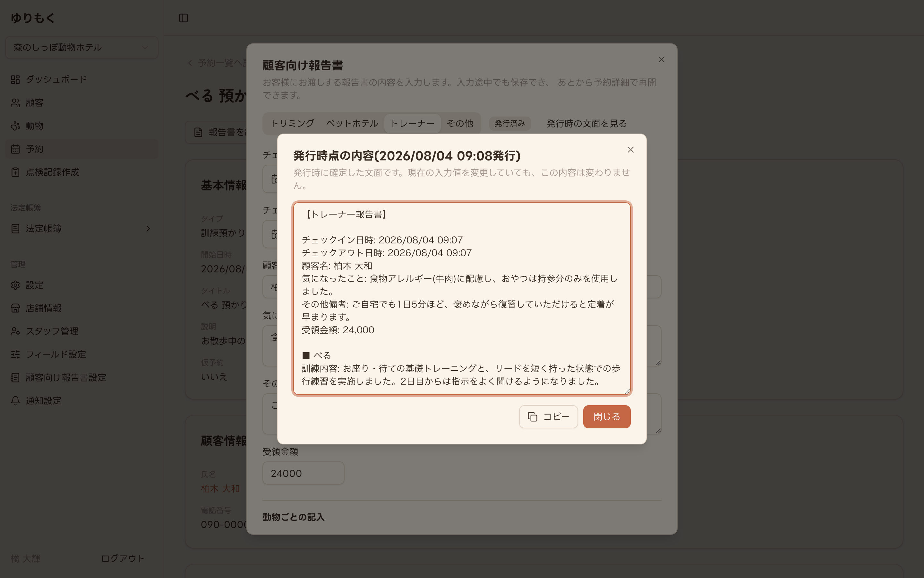Click the 橘 大輝 user name
This screenshot has height=578, width=924.
[x=26, y=558]
